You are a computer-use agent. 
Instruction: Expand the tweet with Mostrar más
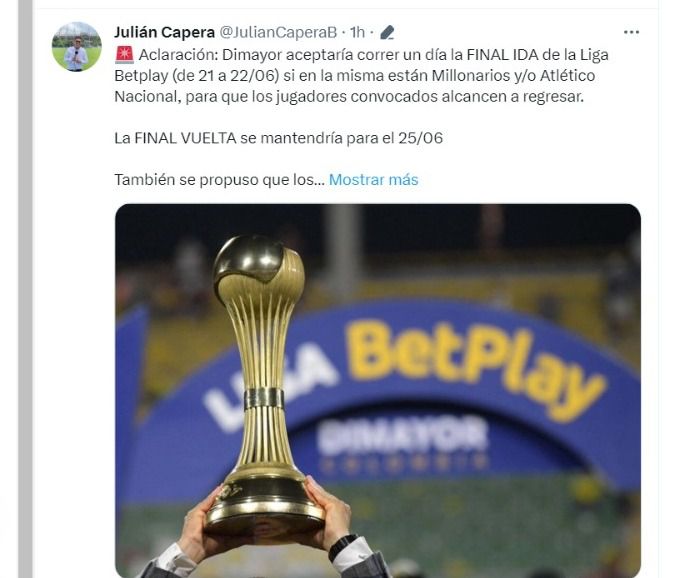point(373,179)
